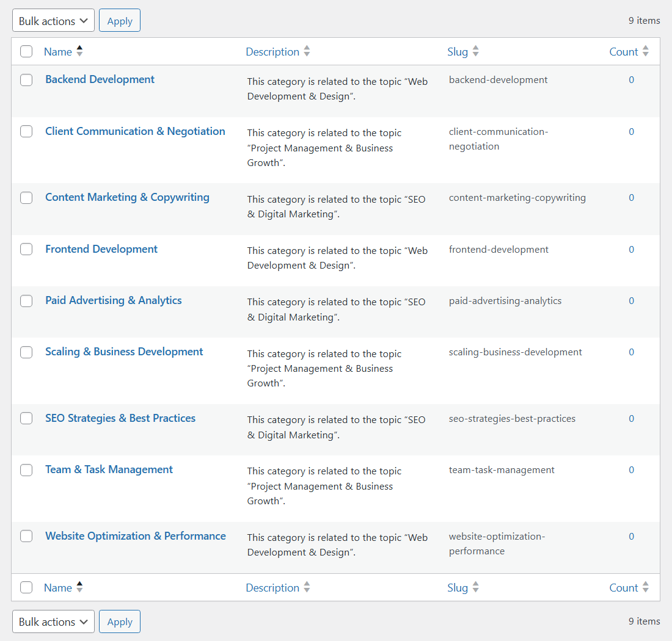Tick the select-all checkbox in bottom footer

point(26,587)
